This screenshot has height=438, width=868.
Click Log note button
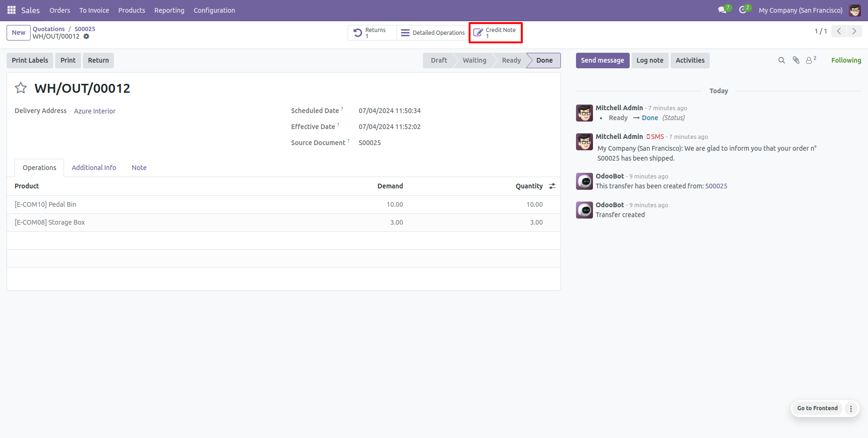650,60
